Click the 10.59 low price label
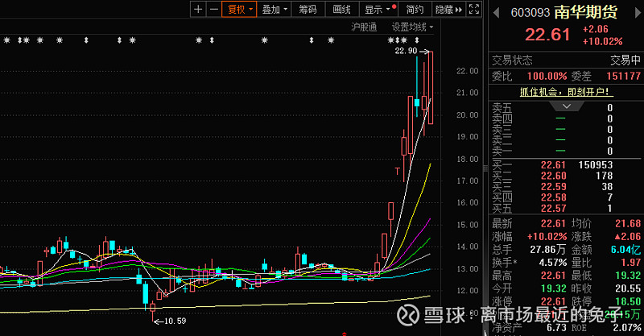The height and width of the screenshot is (336, 644). coord(175,321)
